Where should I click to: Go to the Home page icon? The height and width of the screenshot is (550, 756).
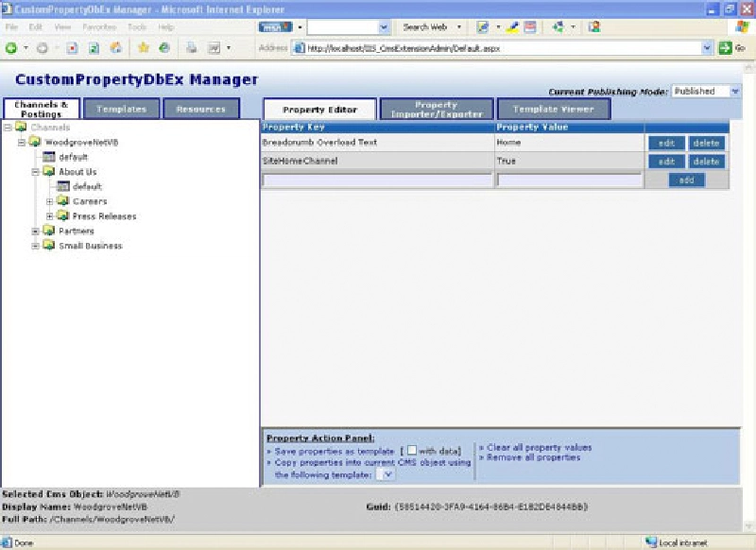coord(116,47)
